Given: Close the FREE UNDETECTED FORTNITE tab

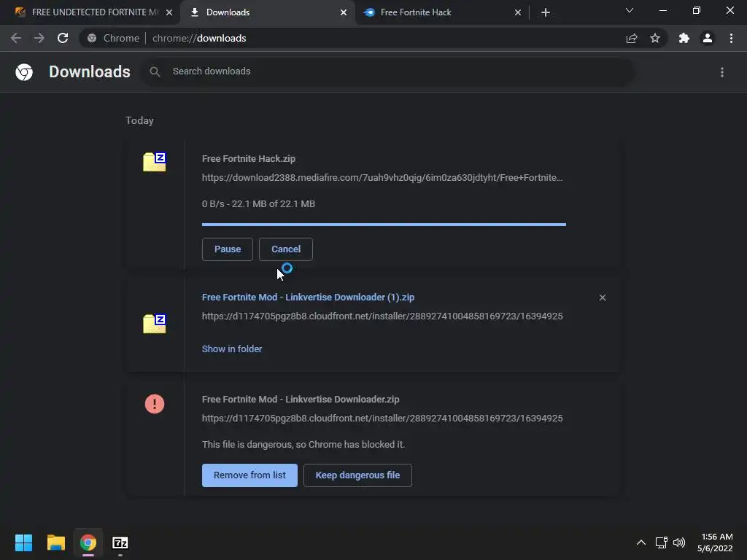Looking at the screenshot, I should (x=169, y=12).
